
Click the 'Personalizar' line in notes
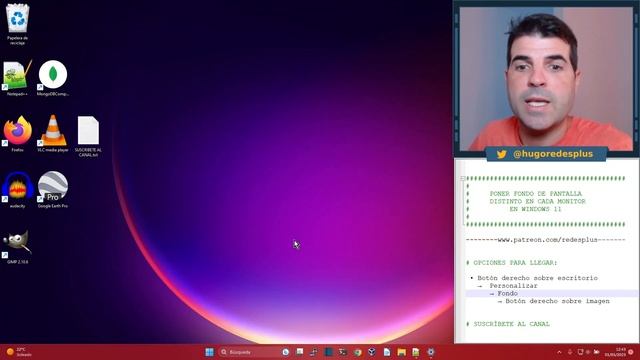point(513,286)
